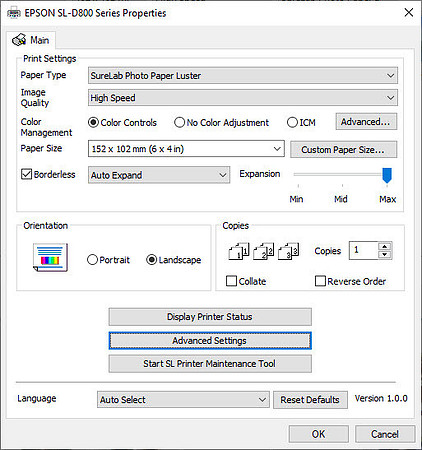This screenshot has width=422, height=450.
Task: Expand the Image Quality dropdown
Action: tap(243, 98)
